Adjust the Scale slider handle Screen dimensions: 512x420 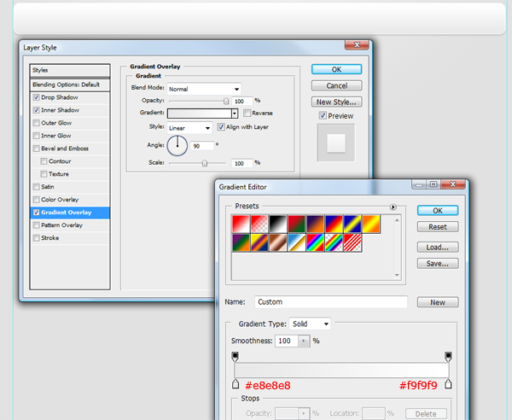click(x=205, y=163)
